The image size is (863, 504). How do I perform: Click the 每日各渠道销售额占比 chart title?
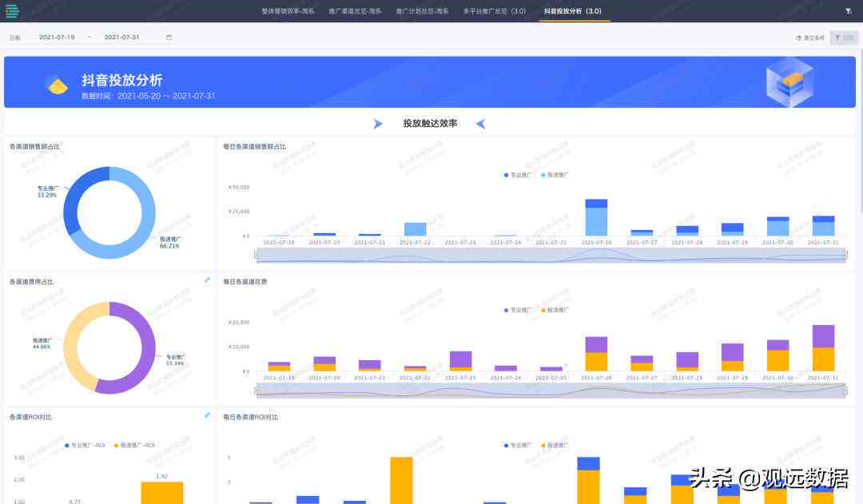254,146
